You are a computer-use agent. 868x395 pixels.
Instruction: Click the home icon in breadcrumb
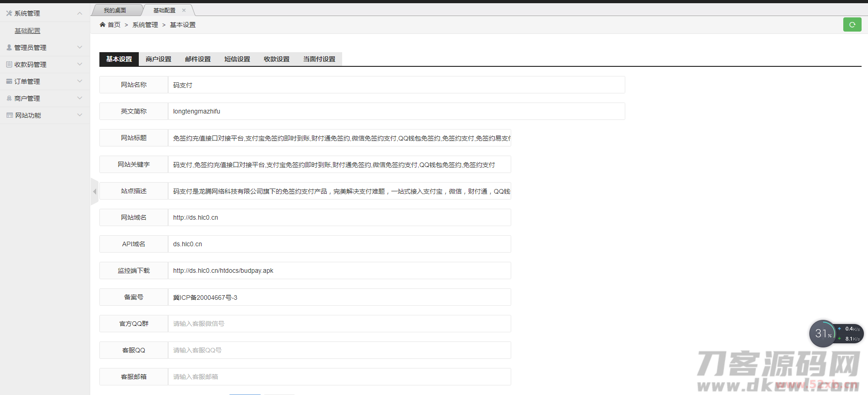point(103,25)
